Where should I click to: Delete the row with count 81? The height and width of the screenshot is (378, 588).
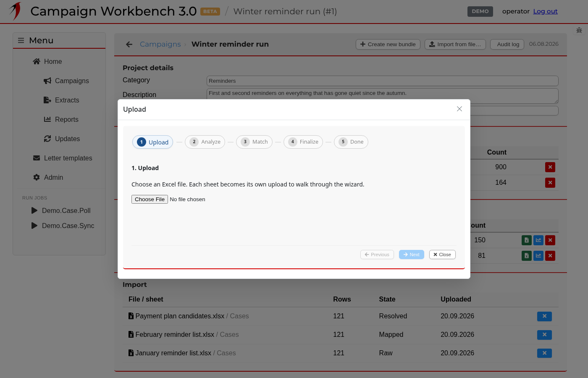550,256
